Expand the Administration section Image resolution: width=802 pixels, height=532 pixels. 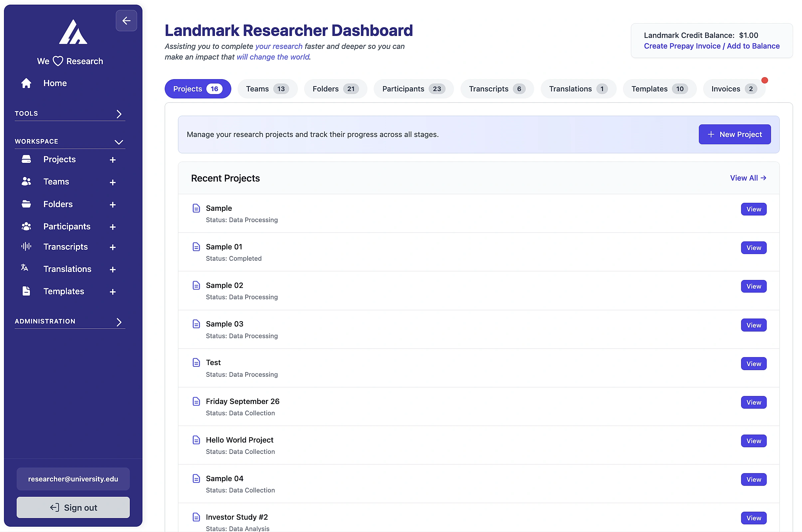pyautogui.click(x=119, y=322)
